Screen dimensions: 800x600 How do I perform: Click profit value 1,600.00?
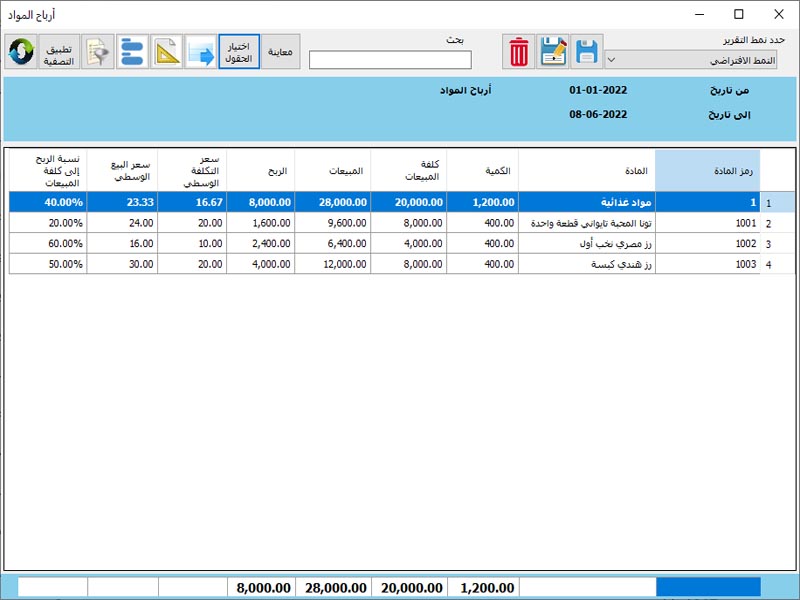(261, 223)
